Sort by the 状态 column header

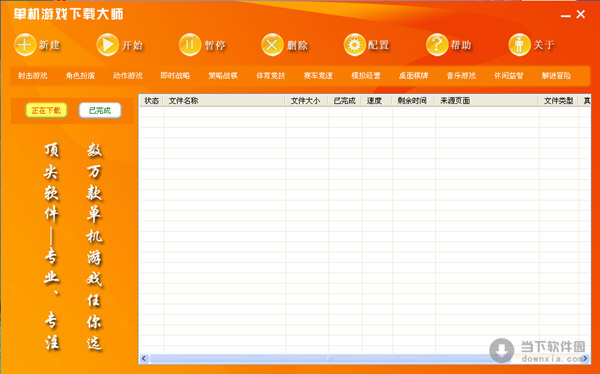click(x=151, y=101)
